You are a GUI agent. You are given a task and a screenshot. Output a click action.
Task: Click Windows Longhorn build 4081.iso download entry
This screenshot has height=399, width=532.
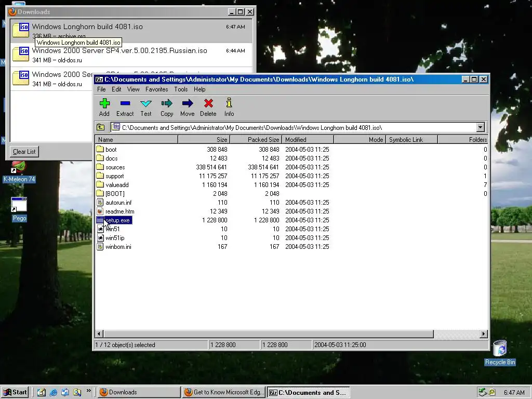click(x=131, y=31)
